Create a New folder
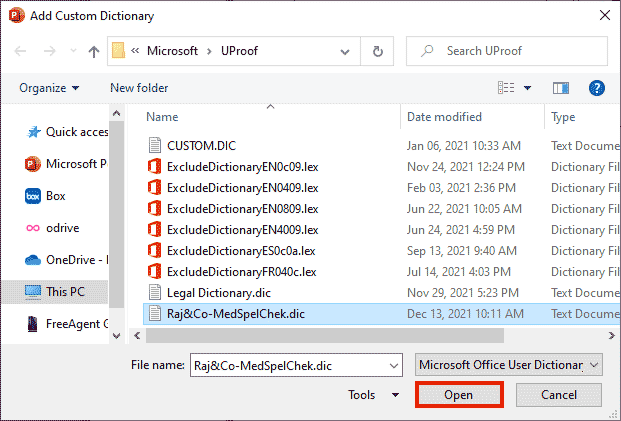This screenshot has width=621, height=421. tap(139, 88)
